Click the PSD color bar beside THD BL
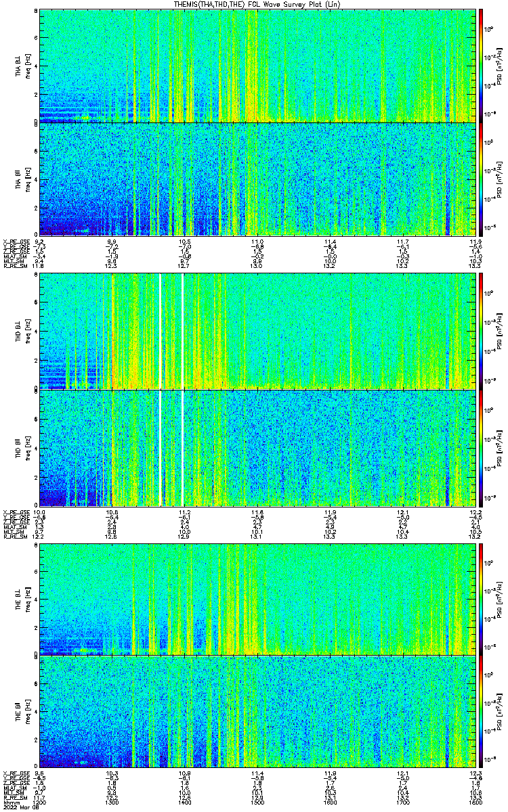Viewport: 508px width, 812px height. pos(481,331)
